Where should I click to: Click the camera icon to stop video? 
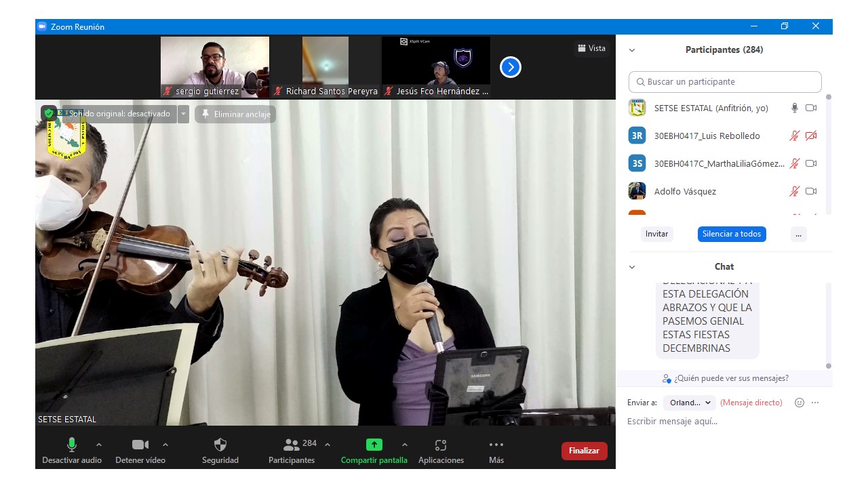click(x=140, y=445)
